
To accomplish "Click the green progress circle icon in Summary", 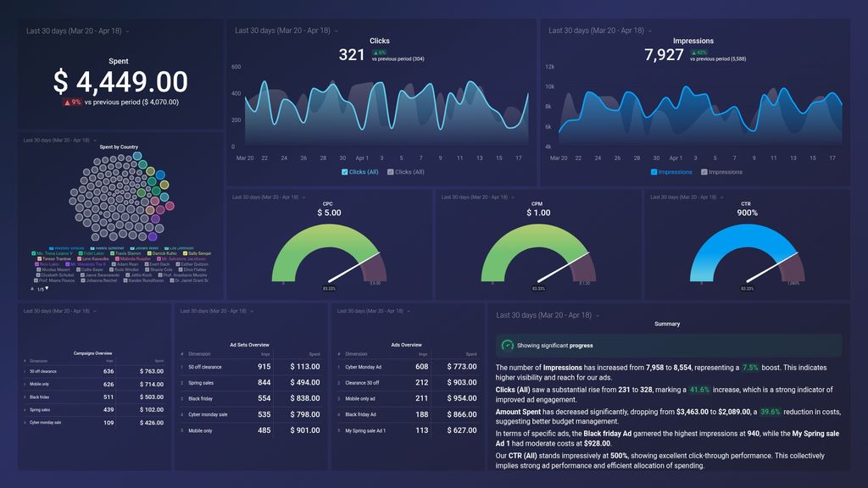I will 507,346.
